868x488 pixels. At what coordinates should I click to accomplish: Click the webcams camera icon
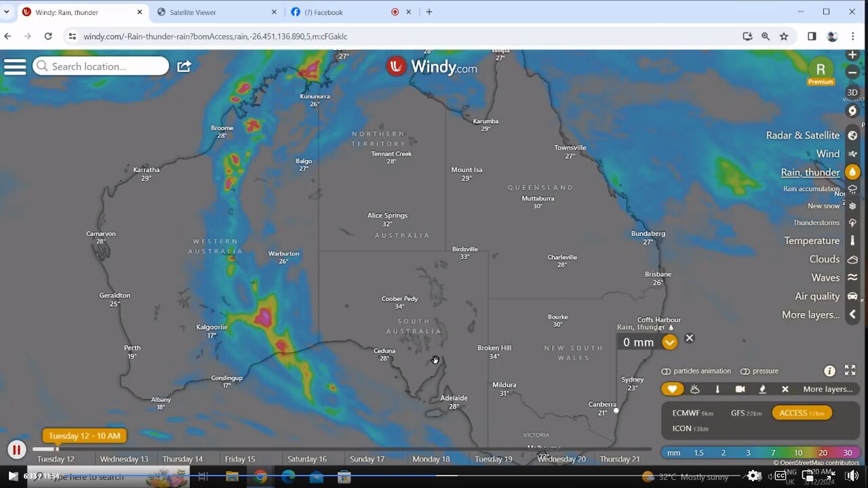tap(740, 389)
